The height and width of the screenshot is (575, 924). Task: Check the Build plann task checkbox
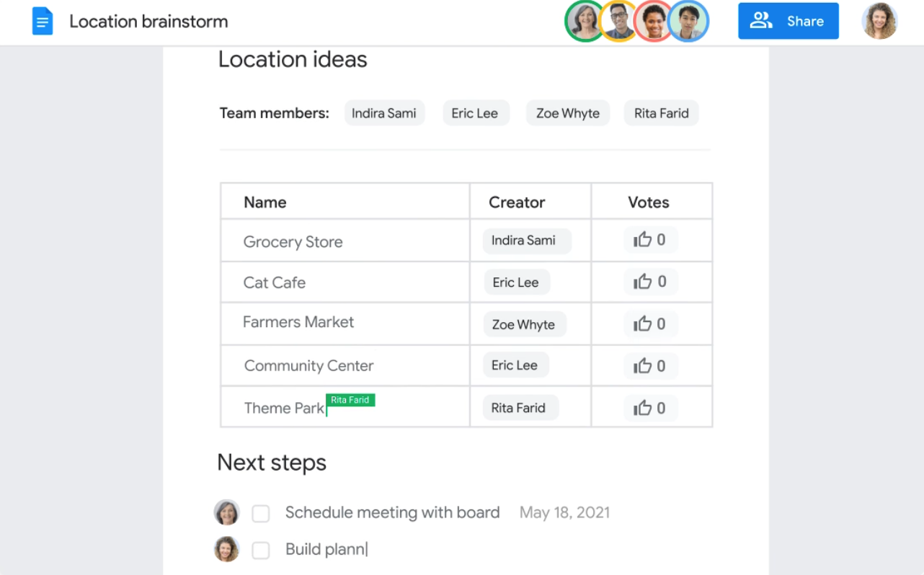click(261, 551)
